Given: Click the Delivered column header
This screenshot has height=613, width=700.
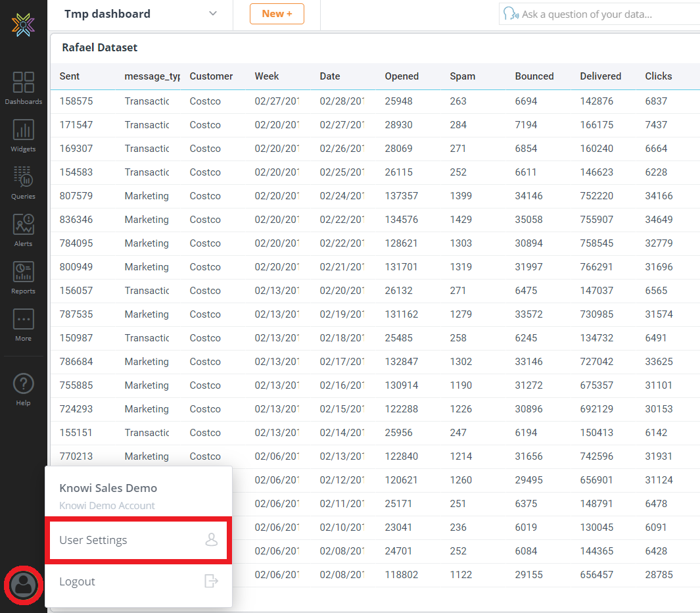Looking at the screenshot, I should coord(600,76).
